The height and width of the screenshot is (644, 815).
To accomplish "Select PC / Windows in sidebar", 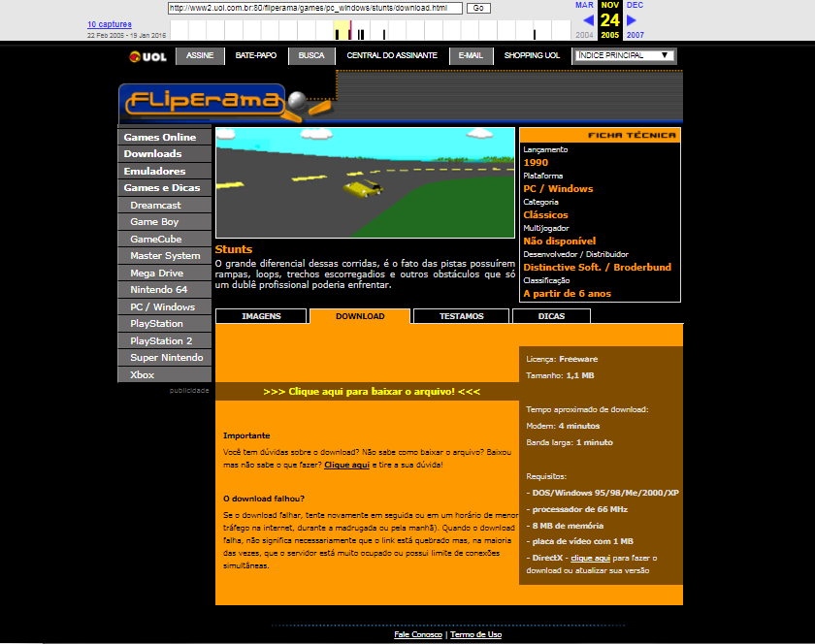I will (x=164, y=306).
